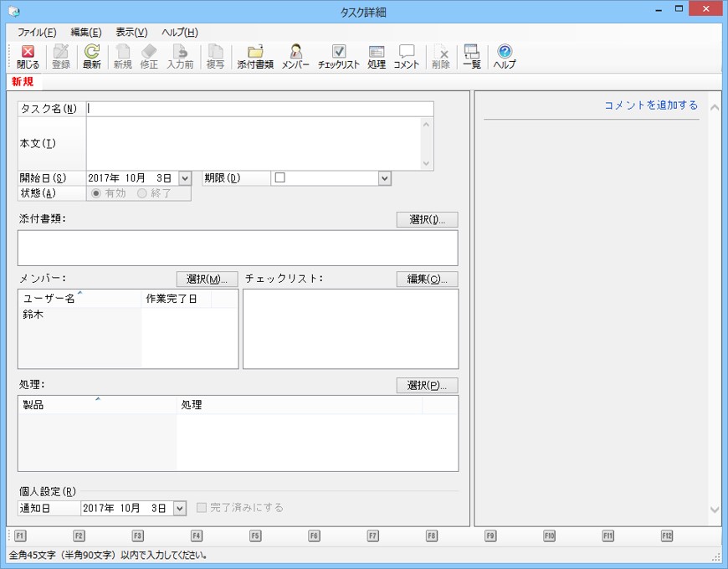Click the 処理 toolbar icon
728x569 pixels.
pyautogui.click(x=377, y=57)
